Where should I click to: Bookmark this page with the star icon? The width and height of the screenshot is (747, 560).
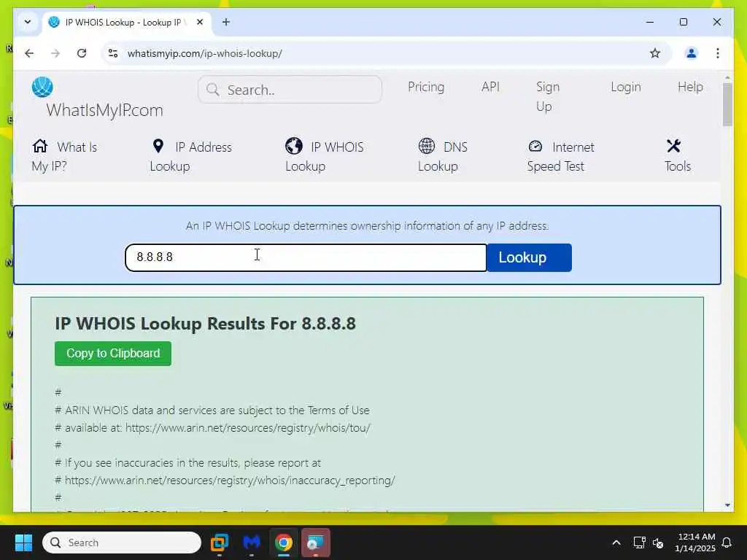[655, 53]
